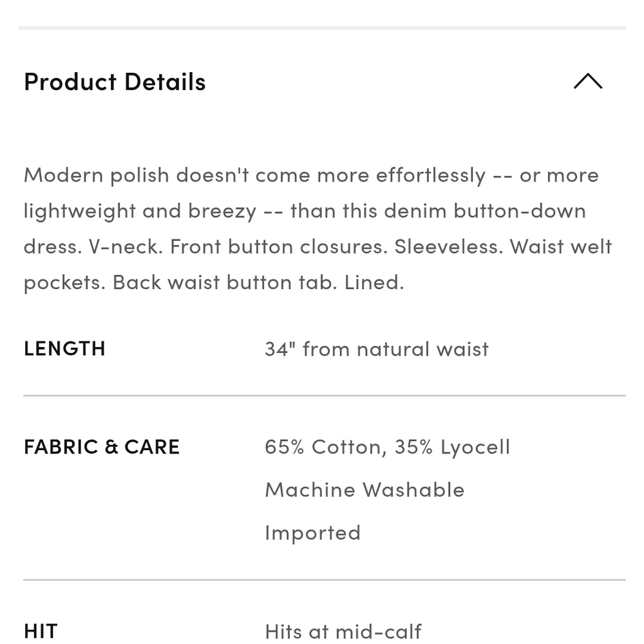Collapse the Product Details section chevron
The height and width of the screenshot is (644, 644).
[x=587, y=82]
